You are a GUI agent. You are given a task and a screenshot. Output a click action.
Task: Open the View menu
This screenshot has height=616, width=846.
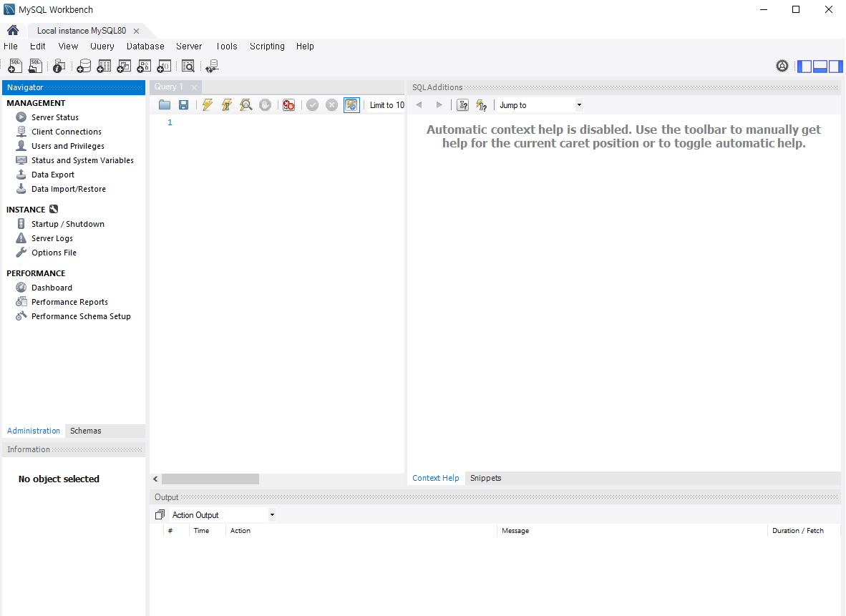68,46
